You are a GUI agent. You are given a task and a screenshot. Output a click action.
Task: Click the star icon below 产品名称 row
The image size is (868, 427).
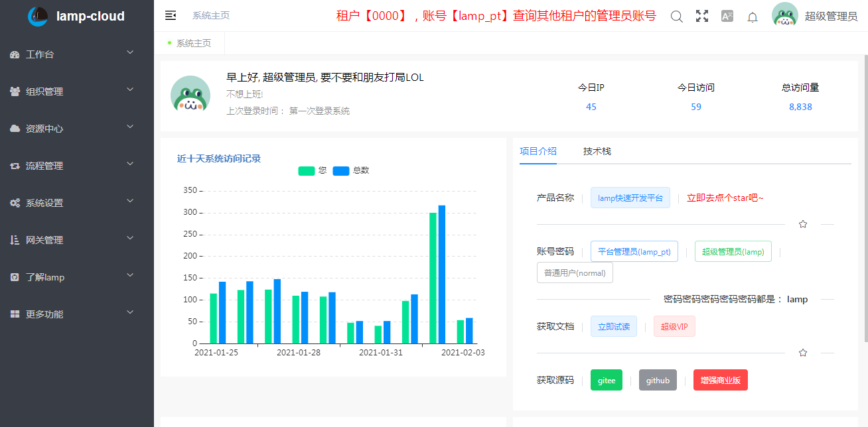click(803, 224)
